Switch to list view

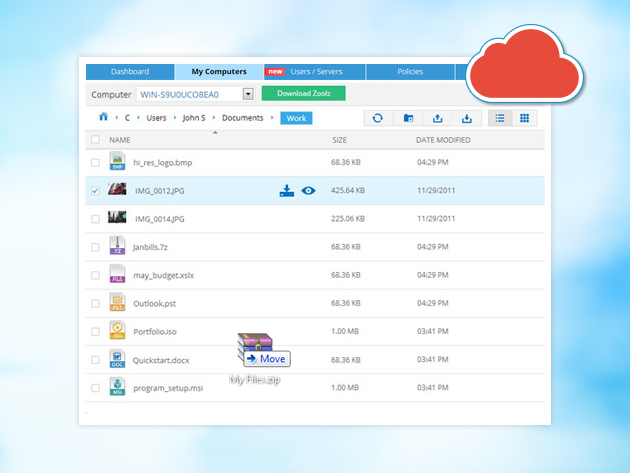(x=499, y=118)
